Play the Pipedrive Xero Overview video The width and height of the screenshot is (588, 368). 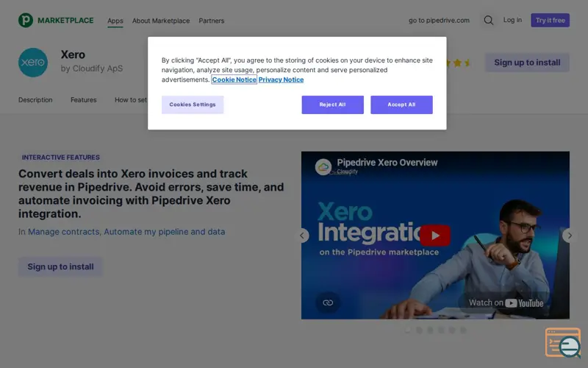coord(435,236)
